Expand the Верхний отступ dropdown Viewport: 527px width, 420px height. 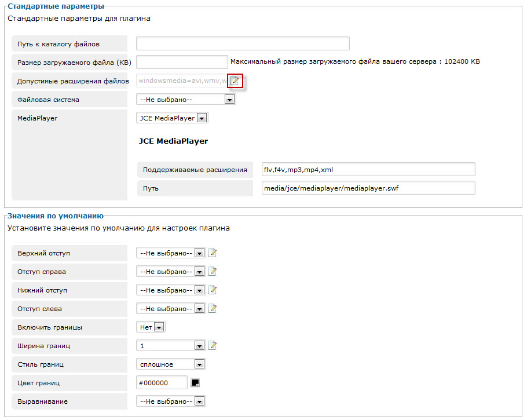171,253
